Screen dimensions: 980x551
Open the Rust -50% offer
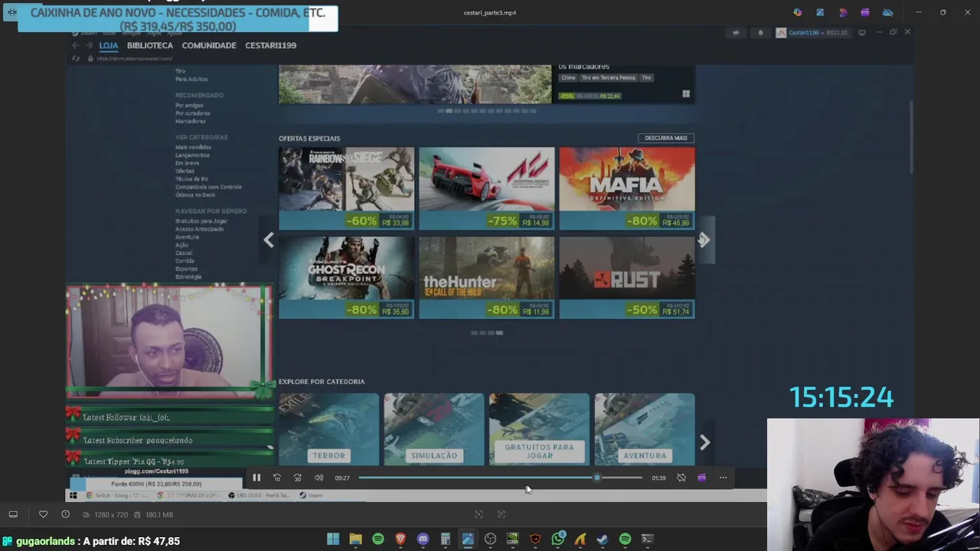click(627, 277)
